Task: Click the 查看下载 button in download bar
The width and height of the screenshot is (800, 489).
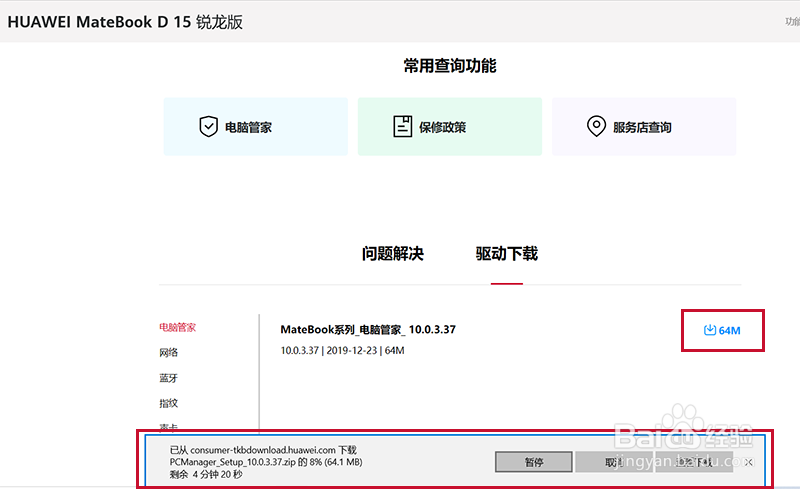Action: coord(694,462)
